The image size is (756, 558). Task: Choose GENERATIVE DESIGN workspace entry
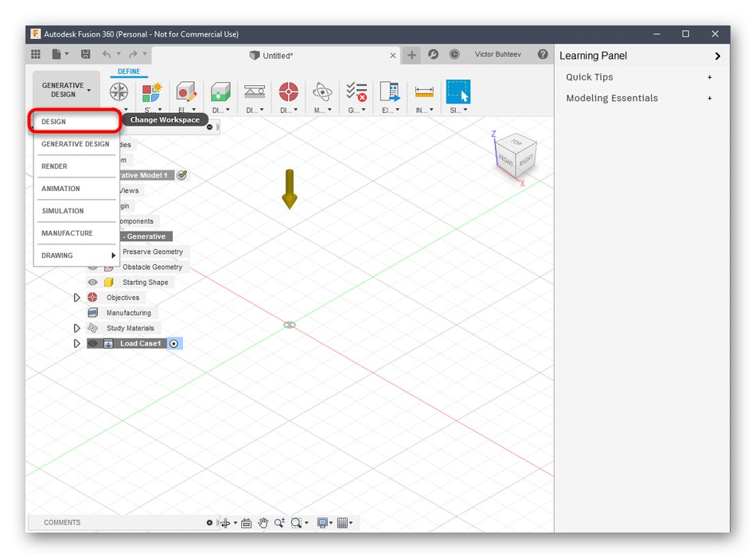76,144
